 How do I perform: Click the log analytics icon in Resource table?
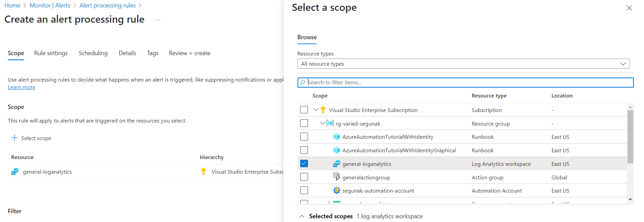click(x=15, y=172)
